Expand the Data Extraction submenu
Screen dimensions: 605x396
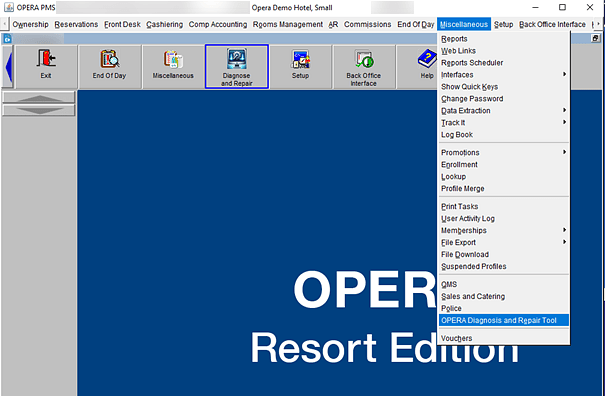coord(504,111)
